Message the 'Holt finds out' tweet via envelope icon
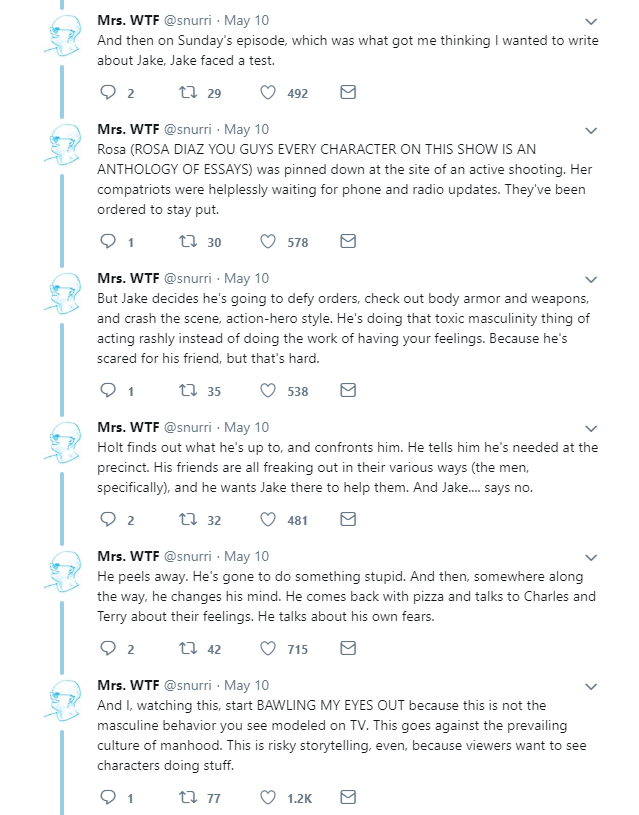The width and height of the screenshot is (639, 815). coord(348,520)
